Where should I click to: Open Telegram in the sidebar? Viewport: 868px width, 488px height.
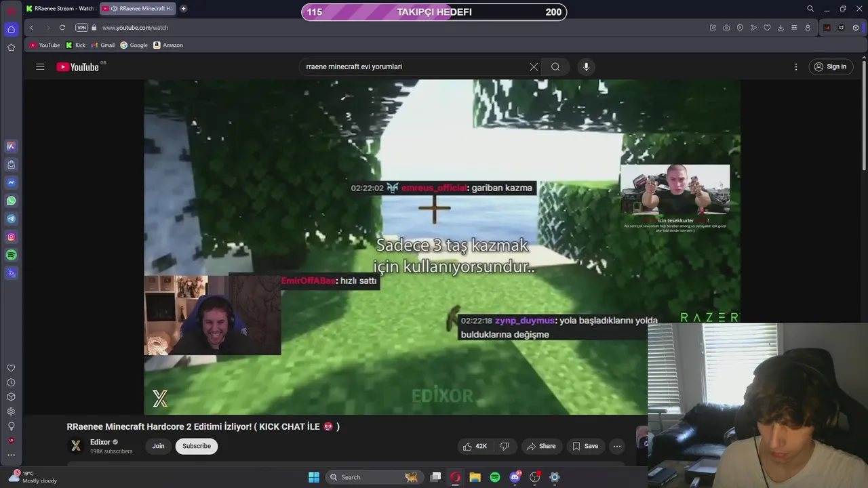pos(11,219)
